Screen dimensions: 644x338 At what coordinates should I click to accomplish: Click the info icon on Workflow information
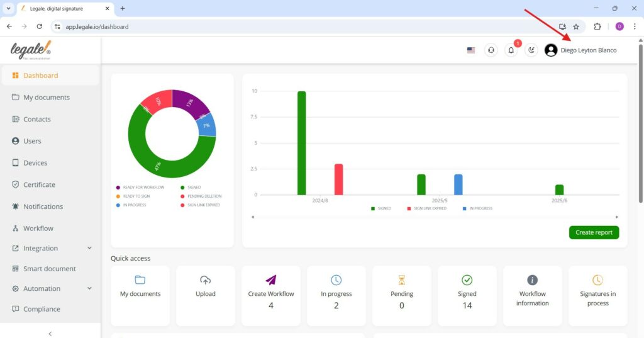(532, 280)
